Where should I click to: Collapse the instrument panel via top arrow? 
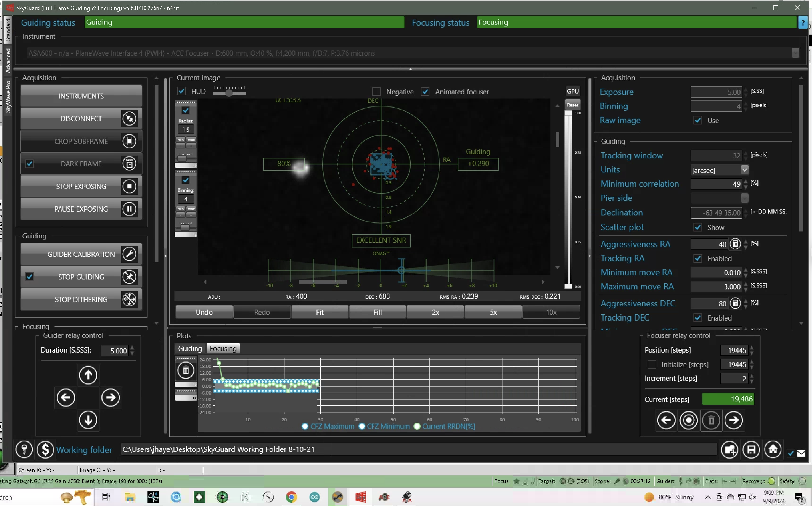click(410, 69)
